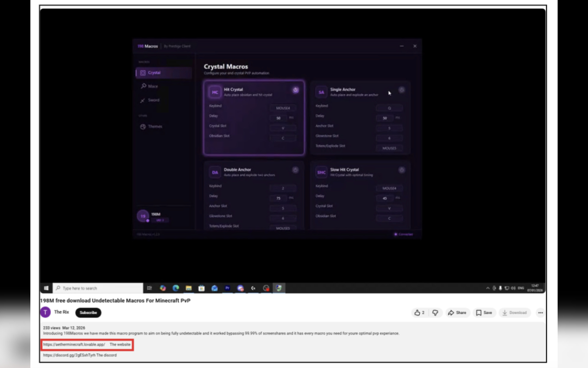
Task: Click the Double Anchor Anchor Slot field
Action: tap(283, 208)
